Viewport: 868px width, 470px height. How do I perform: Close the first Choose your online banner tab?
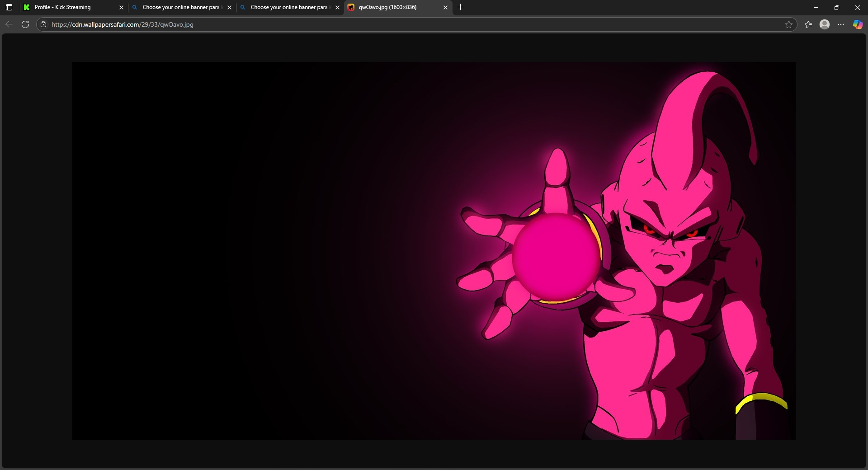click(x=229, y=7)
